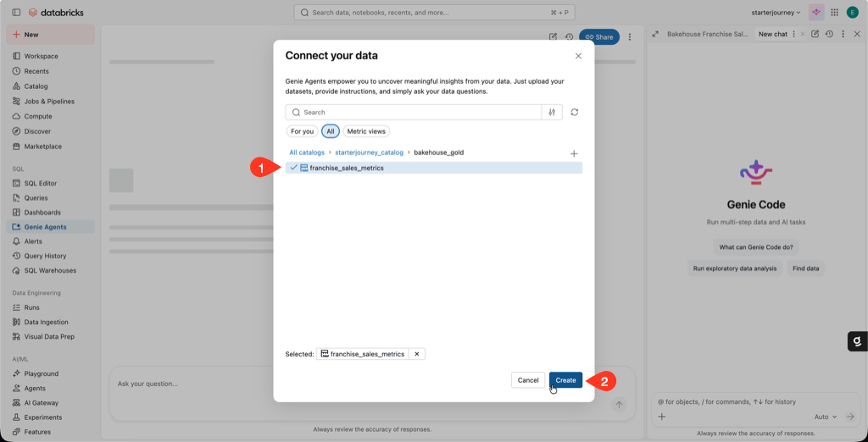Viewport: 868px width, 442px height.
Task: Focus the dialog Search field
Action: [x=414, y=113]
